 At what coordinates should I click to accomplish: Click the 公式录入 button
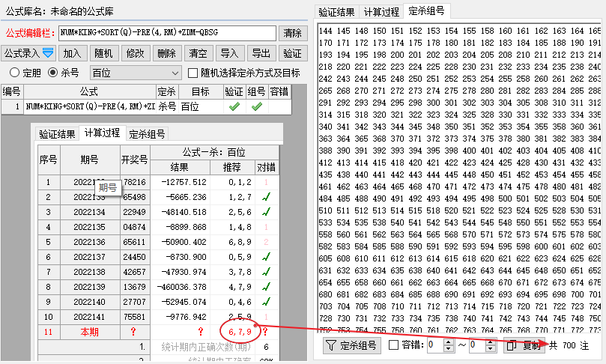click(28, 53)
